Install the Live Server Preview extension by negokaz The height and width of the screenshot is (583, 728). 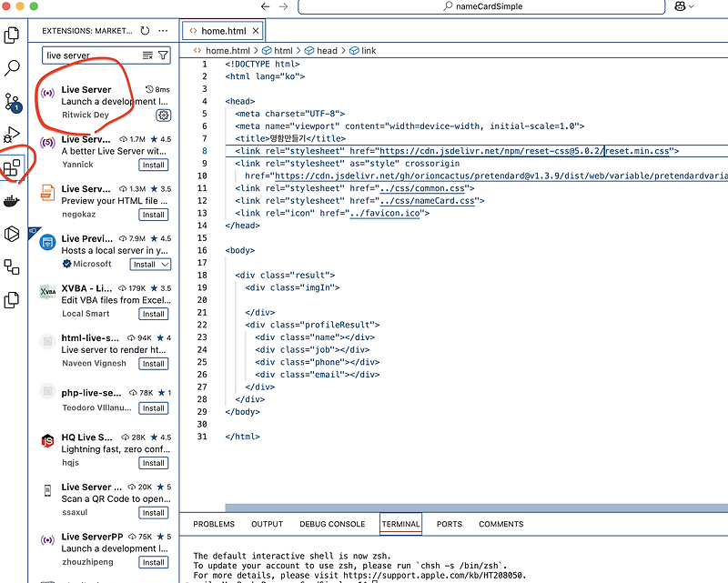click(x=153, y=215)
